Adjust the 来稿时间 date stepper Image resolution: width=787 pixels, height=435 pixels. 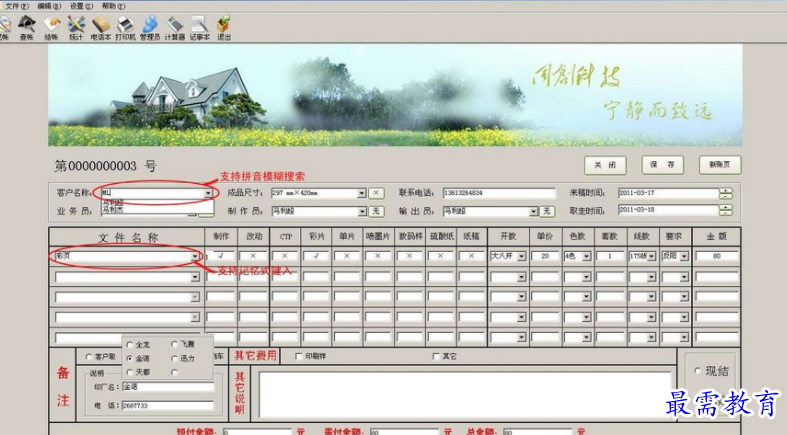pyautogui.click(x=725, y=193)
